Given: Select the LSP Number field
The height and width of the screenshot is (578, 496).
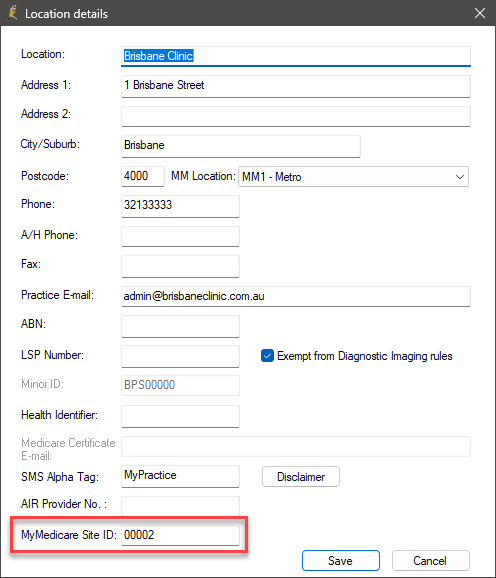Looking at the screenshot, I should (x=180, y=356).
